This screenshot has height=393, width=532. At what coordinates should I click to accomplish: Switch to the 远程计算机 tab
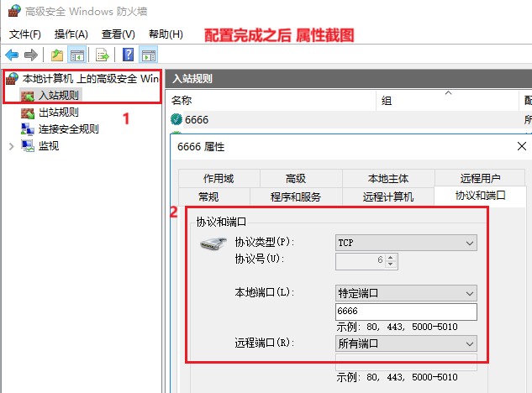388,196
